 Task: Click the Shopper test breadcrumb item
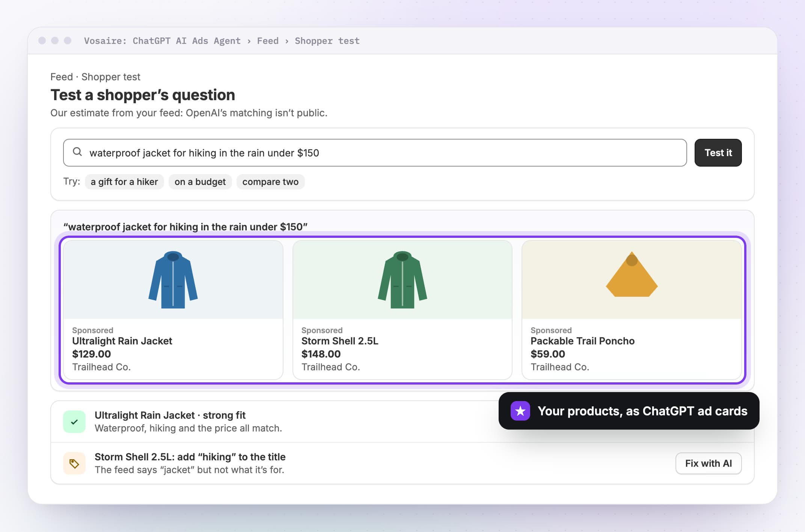click(327, 41)
